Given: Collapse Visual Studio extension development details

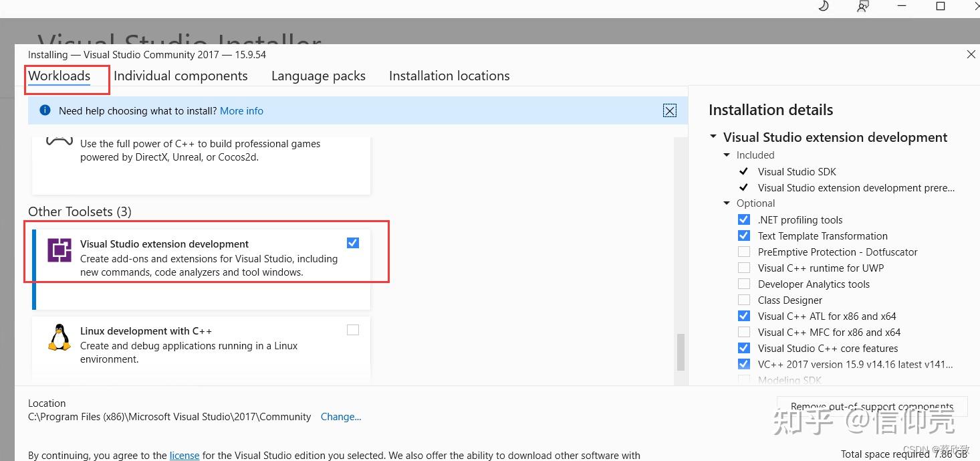Looking at the screenshot, I should click(x=713, y=137).
